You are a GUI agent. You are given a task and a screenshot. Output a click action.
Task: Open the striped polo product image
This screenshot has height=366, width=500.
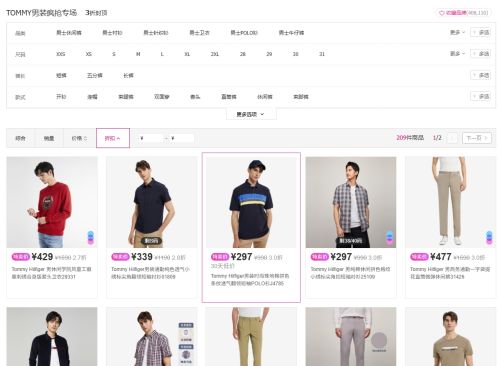pos(251,202)
